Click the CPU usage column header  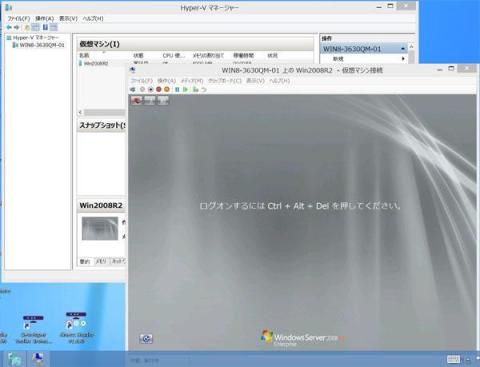pos(173,55)
